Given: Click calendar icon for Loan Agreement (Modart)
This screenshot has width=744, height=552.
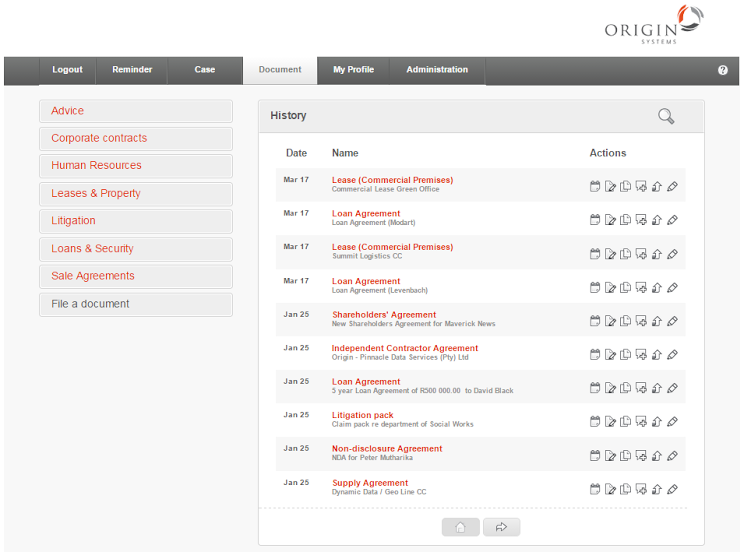Looking at the screenshot, I should 595,220.
